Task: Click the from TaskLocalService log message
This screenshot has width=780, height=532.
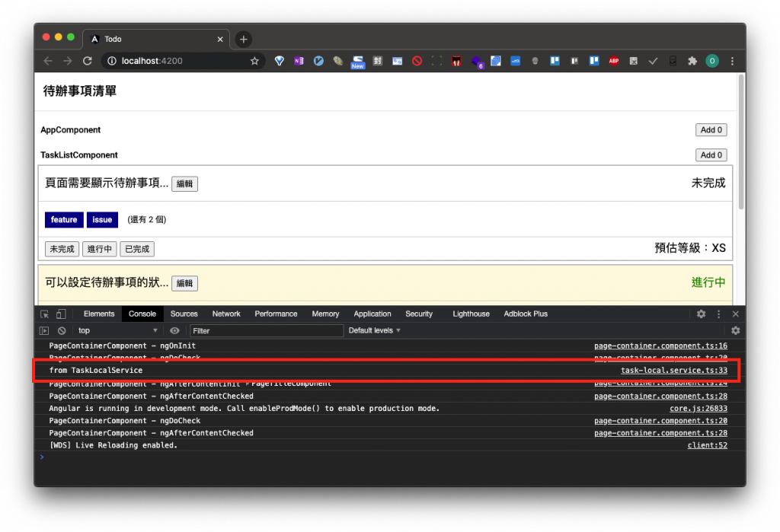Action: [x=95, y=371]
